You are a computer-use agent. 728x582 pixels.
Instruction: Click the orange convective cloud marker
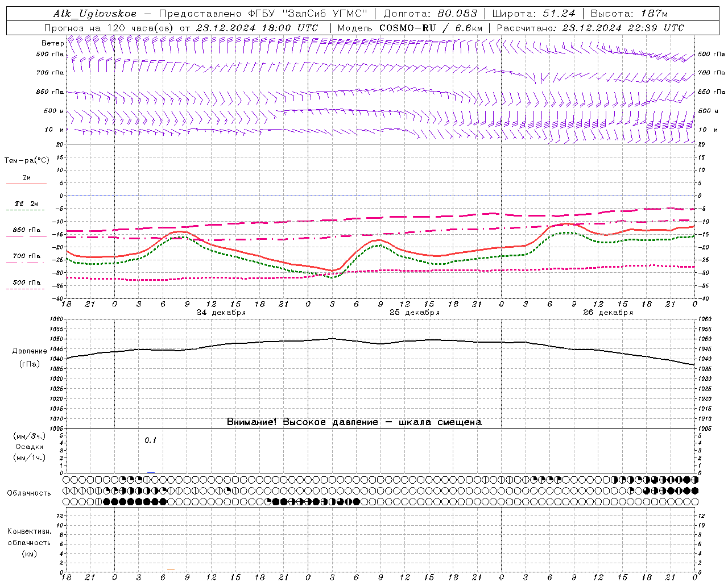click(171, 570)
